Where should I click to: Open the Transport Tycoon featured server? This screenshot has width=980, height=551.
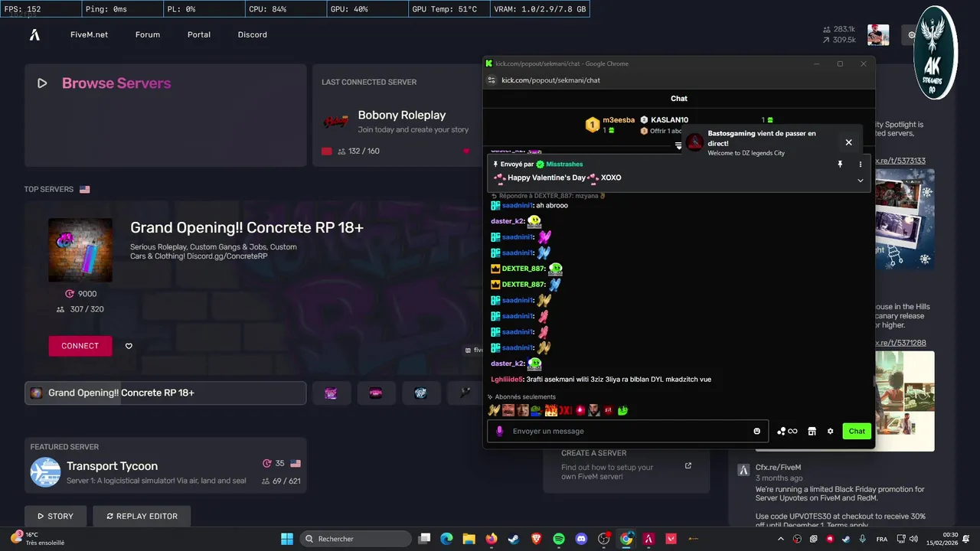click(165, 465)
